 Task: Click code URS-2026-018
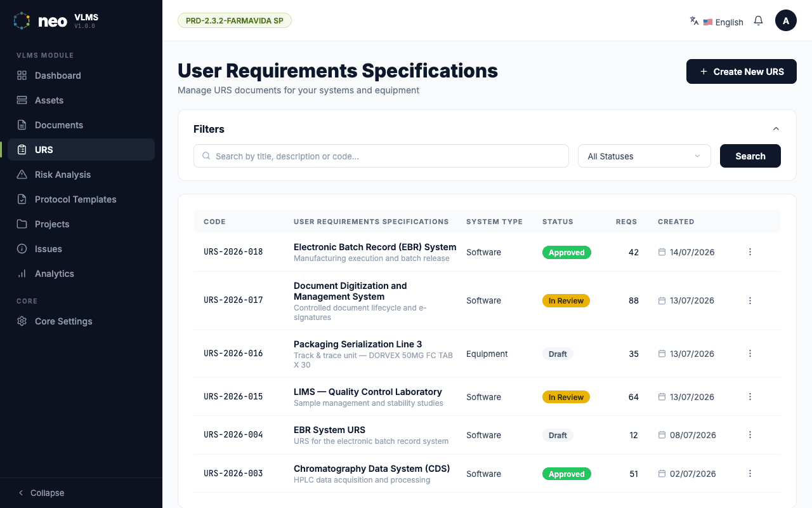click(x=233, y=252)
